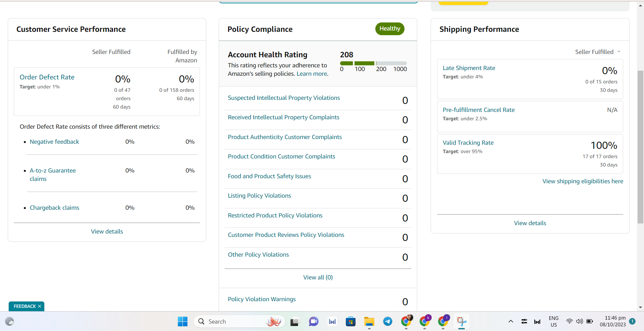Open Other Policy Violations
The width and height of the screenshot is (644, 331).
(258, 255)
